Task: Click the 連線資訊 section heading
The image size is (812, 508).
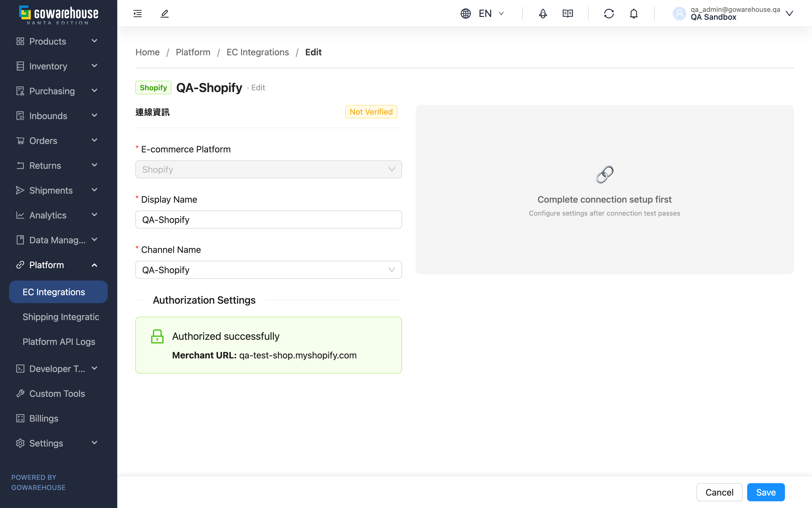Action: click(152, 112)
